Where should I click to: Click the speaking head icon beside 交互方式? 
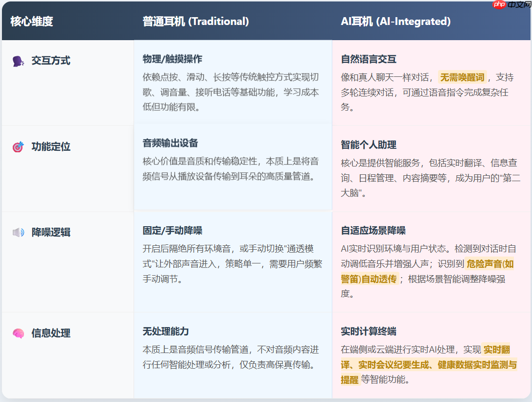tap(18, 60)
